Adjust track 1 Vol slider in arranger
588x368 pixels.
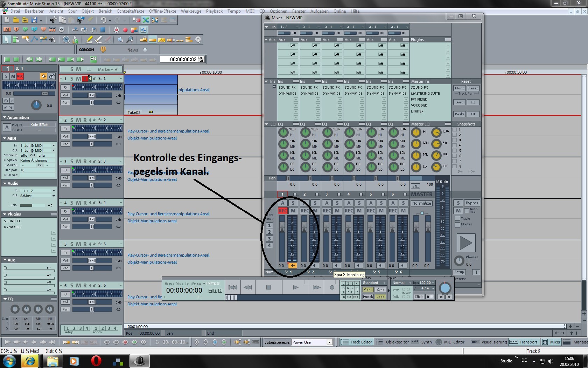click(92, 95)
